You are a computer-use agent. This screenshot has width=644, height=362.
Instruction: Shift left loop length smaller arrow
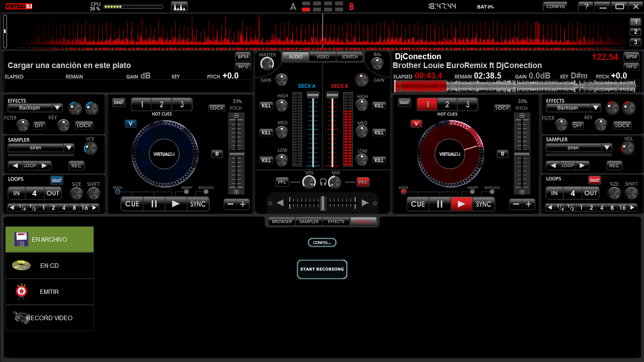[12, 208]
